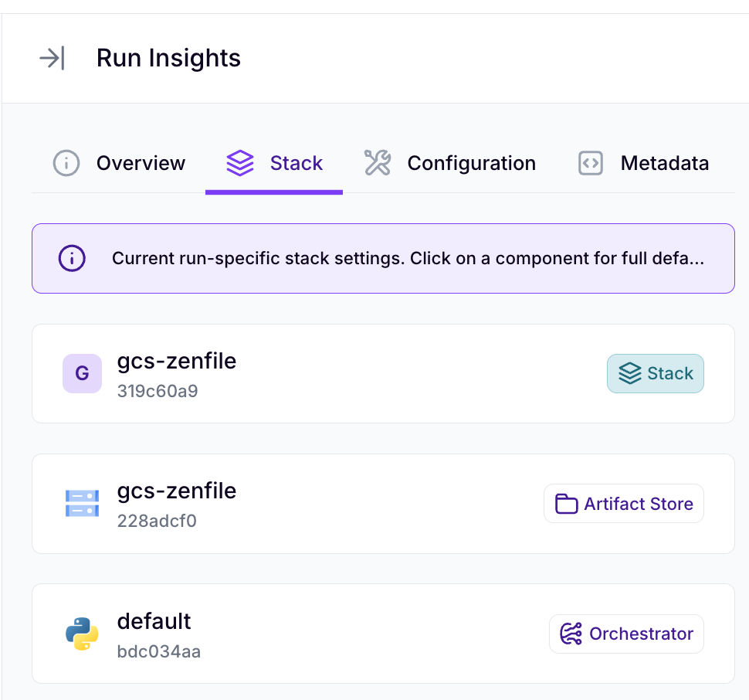Click the Configuration wrench icon
The height and width of the screenshot is (700, 749).
378,163
